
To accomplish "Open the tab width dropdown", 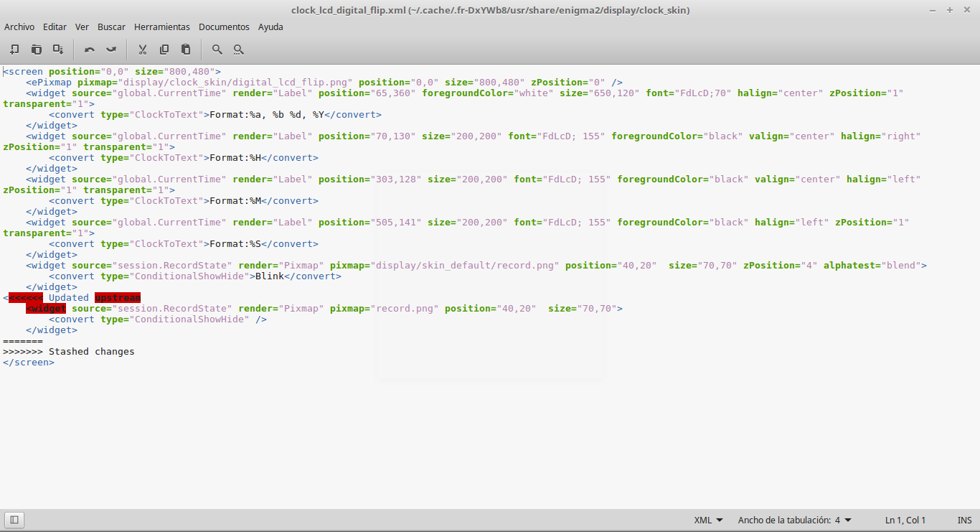I will click(x=795, y=520).
